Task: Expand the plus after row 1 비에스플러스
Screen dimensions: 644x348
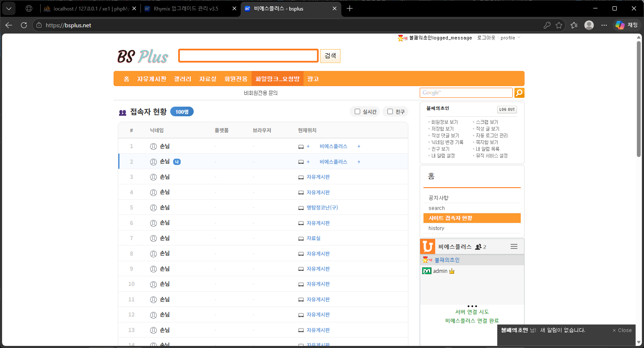Action: click(359, 147)
